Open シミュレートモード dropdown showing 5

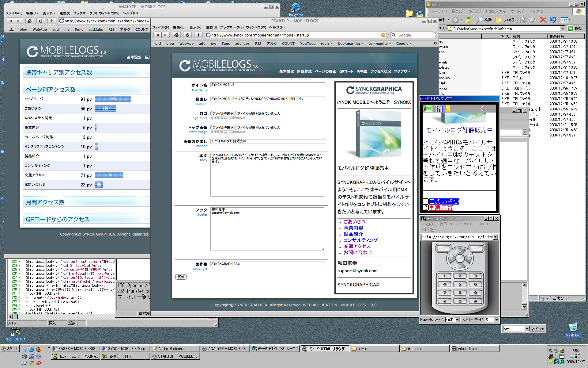click(496, 320)
